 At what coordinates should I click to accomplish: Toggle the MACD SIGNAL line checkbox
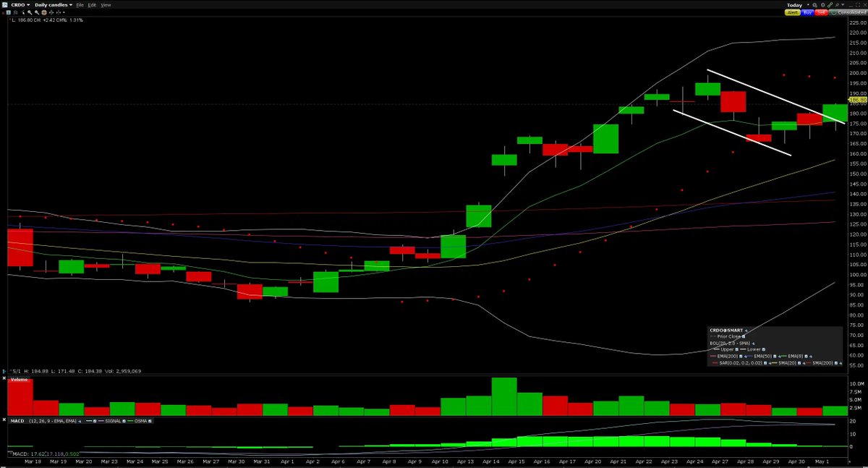pyautogui.click(x=124, y=421)
